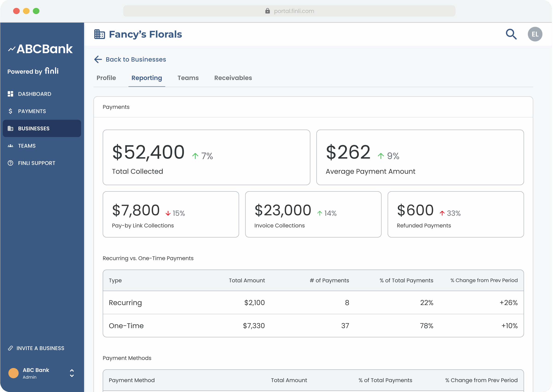Screen dimensions: 553x392
Task: Click the Payments dollar sign icon
Action: click(10, 111)
